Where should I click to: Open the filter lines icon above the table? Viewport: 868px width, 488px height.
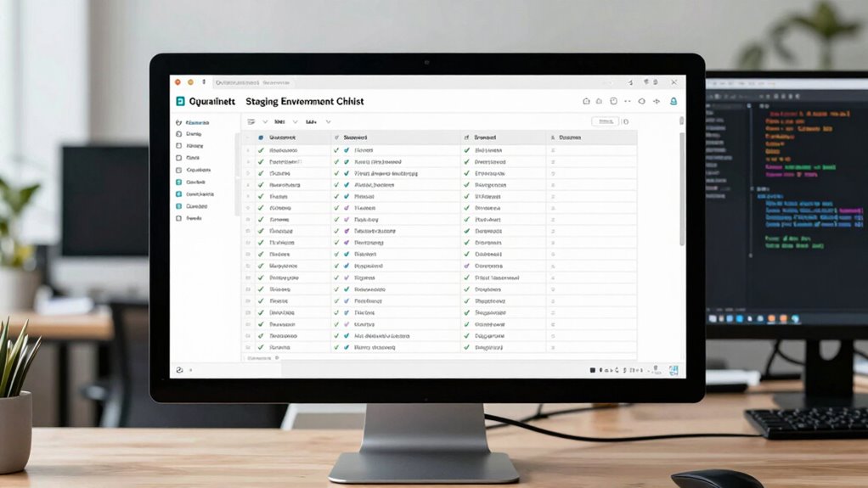click(x=251, y=121)
